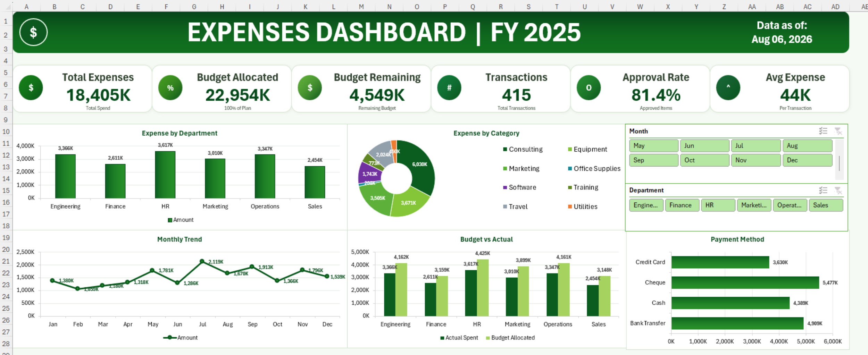Clear the Department slicer filter
The image size is (868, 355).
[838, 190]
